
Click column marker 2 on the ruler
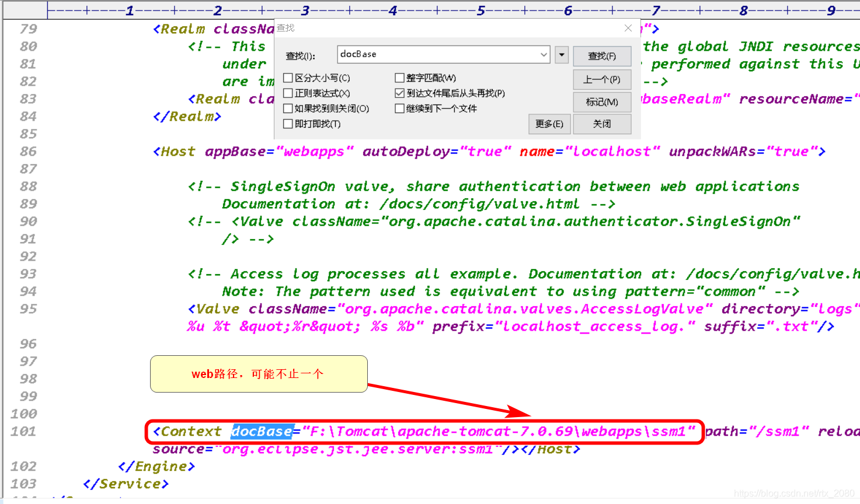point(217,10)
